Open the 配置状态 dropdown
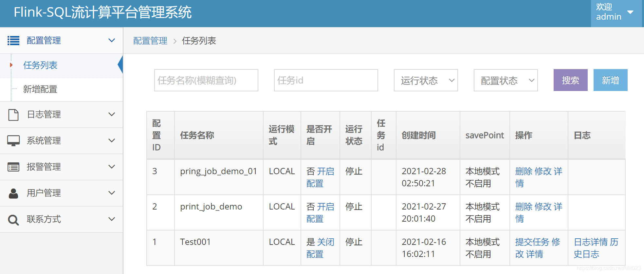The height and width of the screenshot is (274, 644). click(x=506, y=80)
